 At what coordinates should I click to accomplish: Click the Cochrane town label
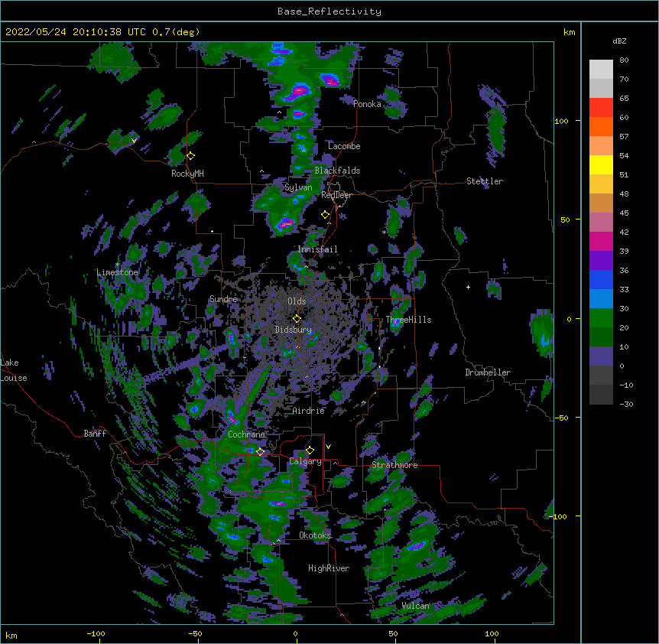pyautogui.click(x=246, y=434)
